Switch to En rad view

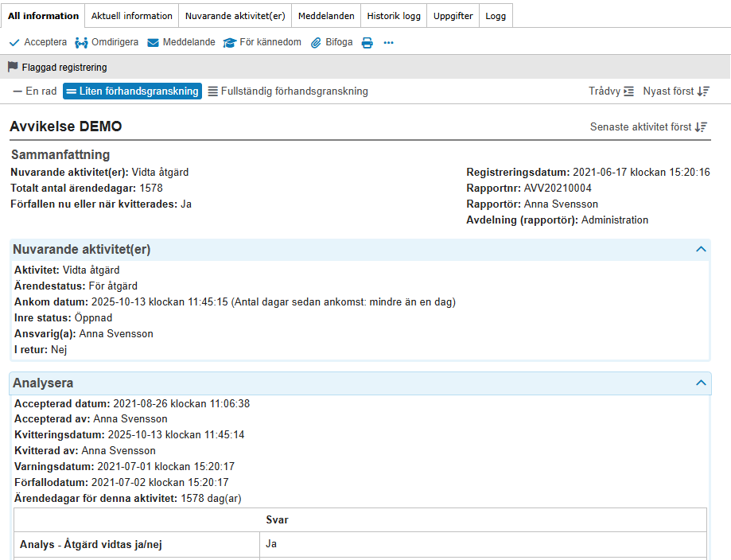pyautogui.click(x=35, y=91)
